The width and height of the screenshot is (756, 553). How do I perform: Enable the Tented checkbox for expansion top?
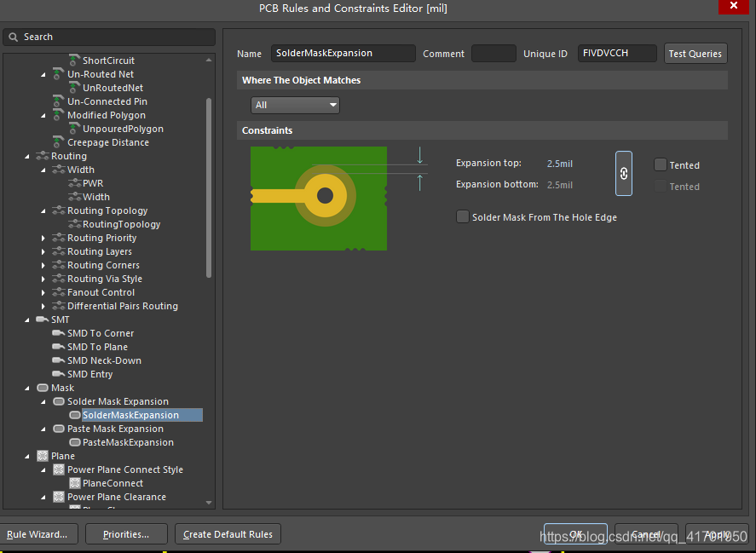pyautogui.click(x=661, y=165)
